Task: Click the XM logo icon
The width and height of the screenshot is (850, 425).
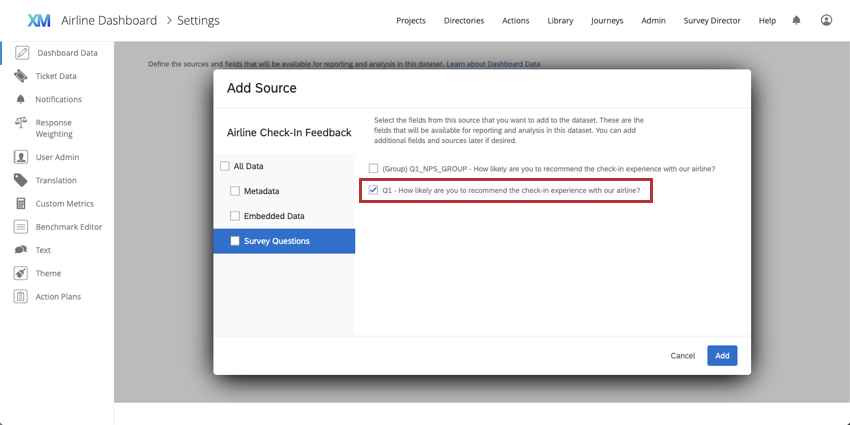Action: click(39, 21)
